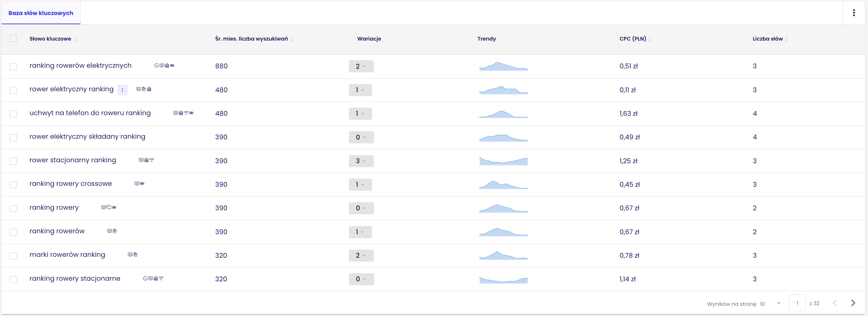The height and width of the screenshot is (316, 868).
Task: Click 'Śr. mies. liczba wyszukiwań' header label
Action: pyautogui.click(x=251, y=39)
